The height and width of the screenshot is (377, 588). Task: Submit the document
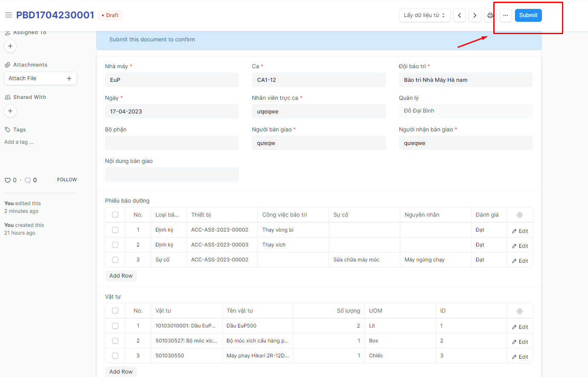coord(528,15)
